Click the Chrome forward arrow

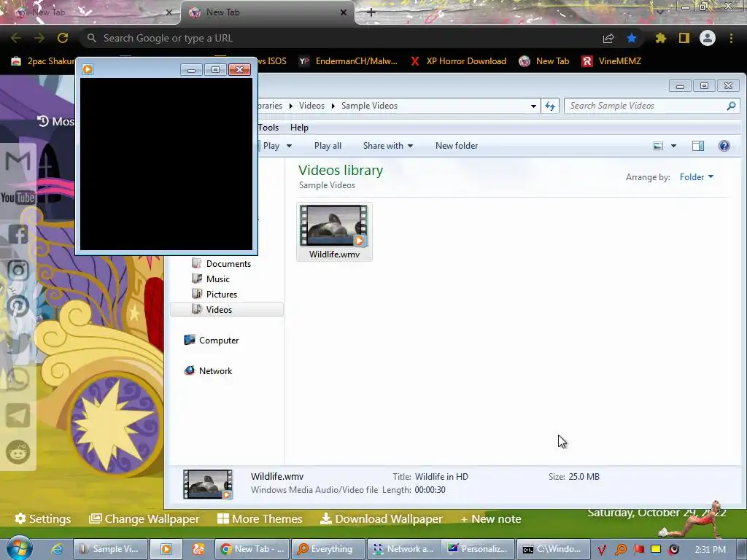(x=39, y=38)
